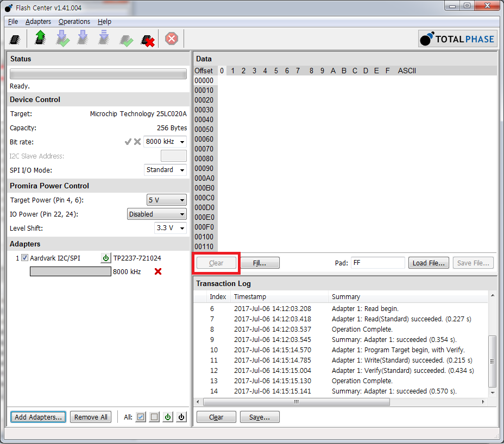Click the log scroll down arrow
This screenshot has width=504, height=444.
492,392
